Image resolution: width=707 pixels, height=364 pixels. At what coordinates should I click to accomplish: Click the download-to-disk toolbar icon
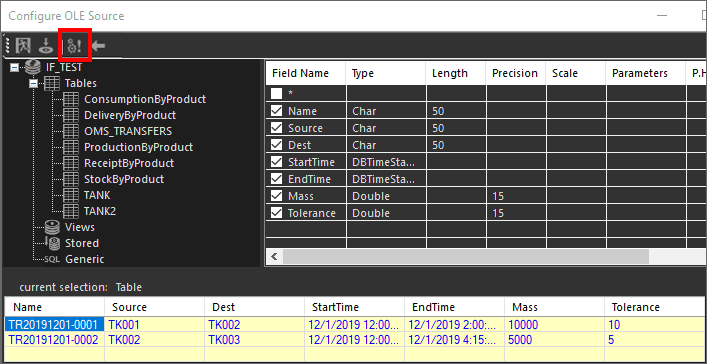point(46,46)
